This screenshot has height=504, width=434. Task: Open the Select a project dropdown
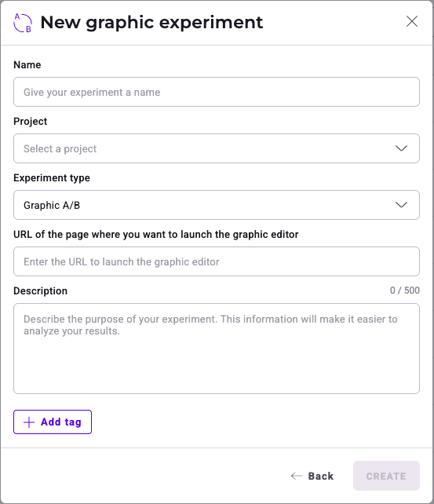click(217, 148)
